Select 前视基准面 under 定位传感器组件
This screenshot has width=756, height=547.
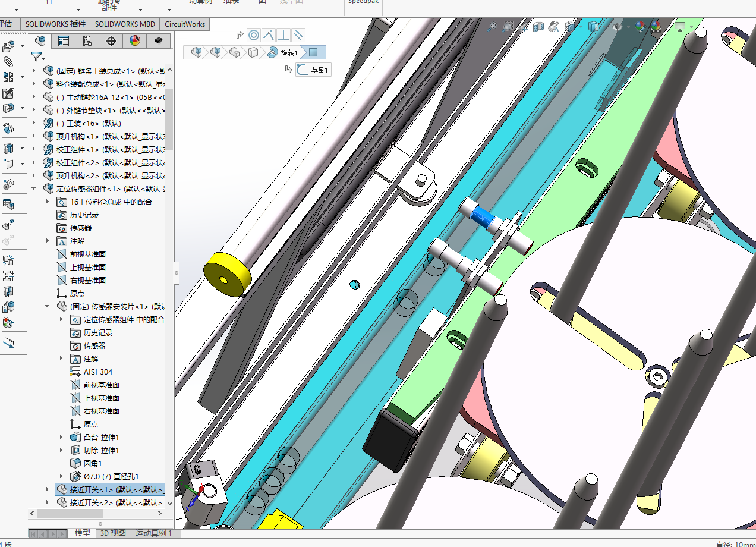click(88, 254)
